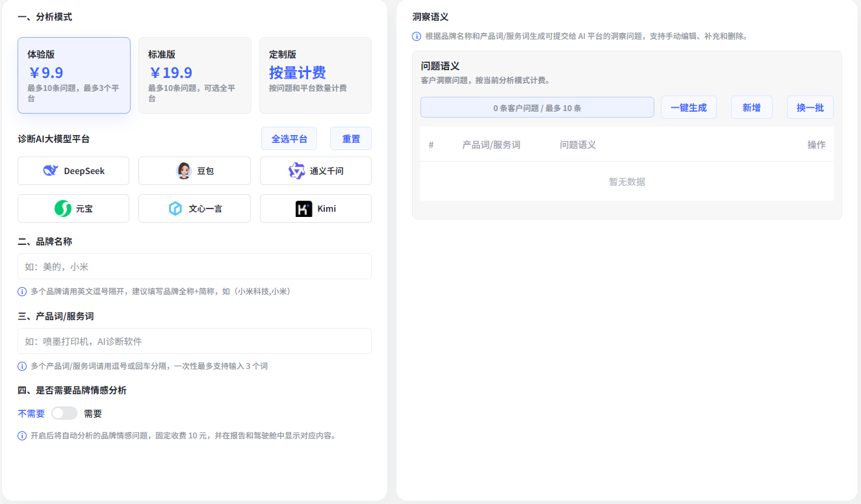This screenshot has width=861, height=504.
Task: Click the 0 条客户问题 progress bar
Action: tap(537, 107)
